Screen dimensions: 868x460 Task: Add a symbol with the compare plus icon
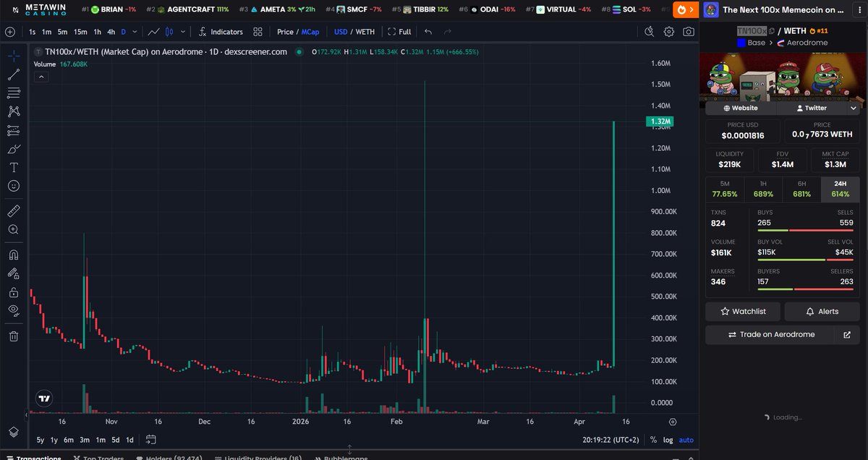pos(10,32)
